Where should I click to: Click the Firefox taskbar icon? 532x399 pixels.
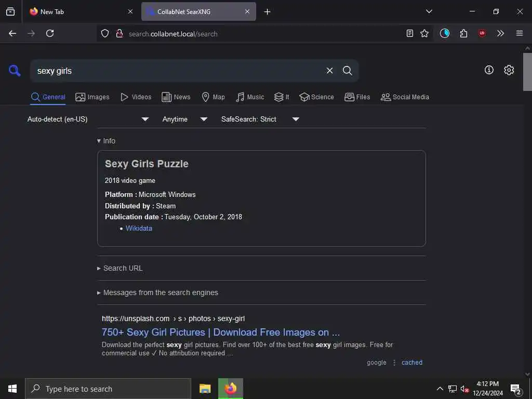point(230,389)
